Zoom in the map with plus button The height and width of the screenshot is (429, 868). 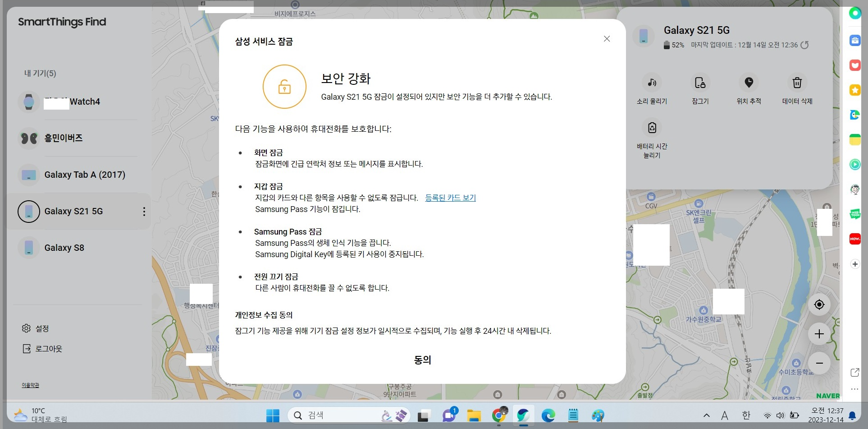point(819,334)
